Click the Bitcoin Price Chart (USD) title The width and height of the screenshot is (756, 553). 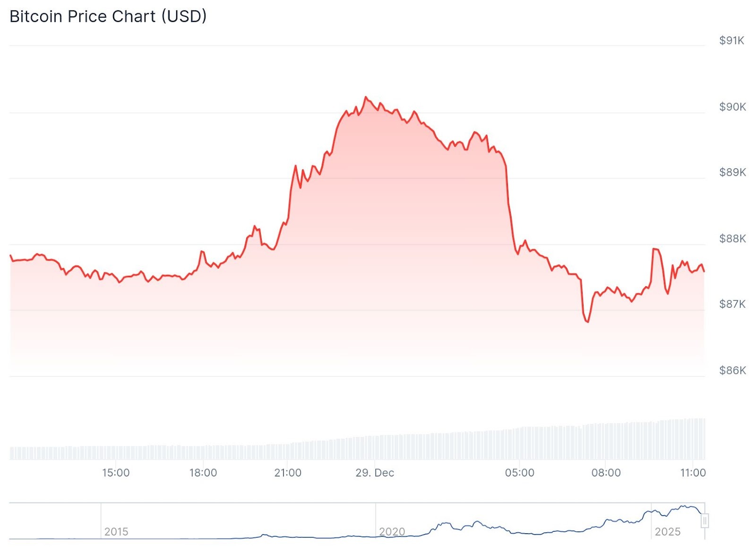(x=108, y=17)
